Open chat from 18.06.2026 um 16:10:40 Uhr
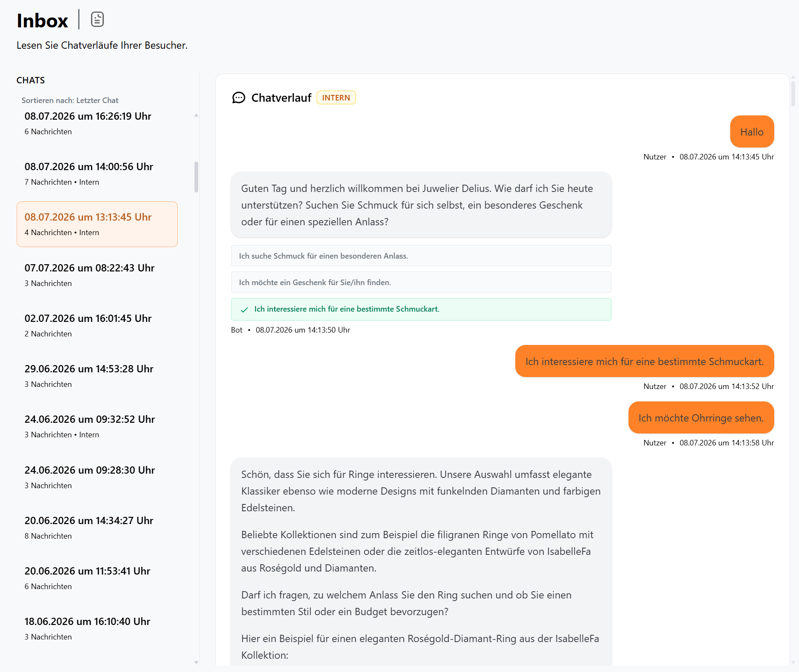This screenshot has width=799, height=672. tap(97, 628)
